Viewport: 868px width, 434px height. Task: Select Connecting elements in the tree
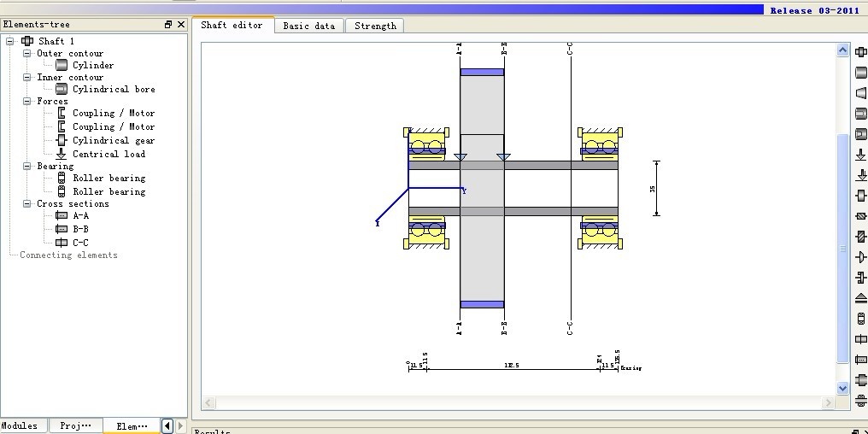click(x=68, y=255)
